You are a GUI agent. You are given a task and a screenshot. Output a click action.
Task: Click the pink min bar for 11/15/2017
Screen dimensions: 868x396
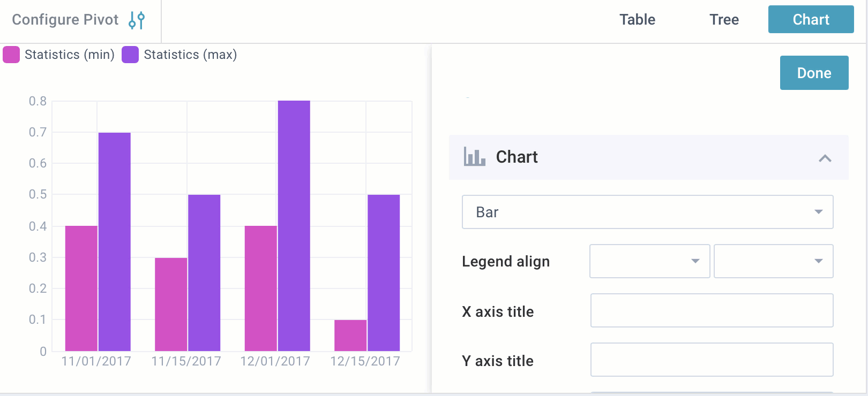171,304
